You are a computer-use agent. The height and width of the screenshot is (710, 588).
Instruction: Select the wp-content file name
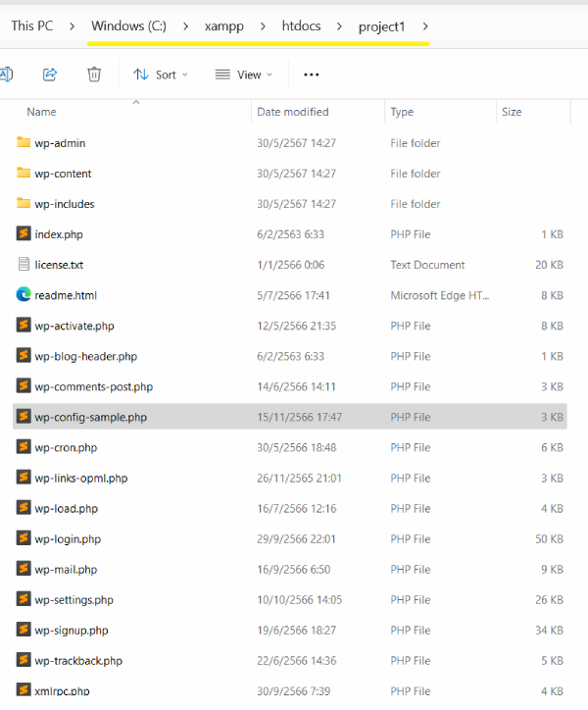click(x=63, y=174)
